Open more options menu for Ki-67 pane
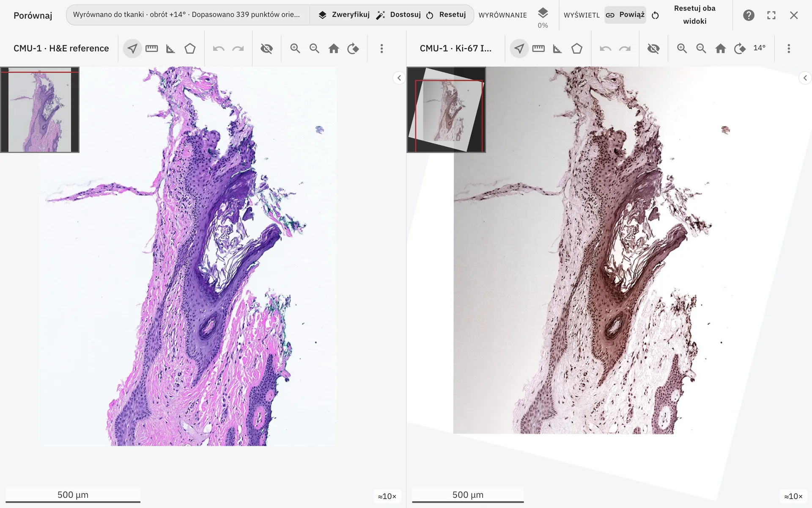This screenshot has width=812, height=508. (x=789, y=49)
